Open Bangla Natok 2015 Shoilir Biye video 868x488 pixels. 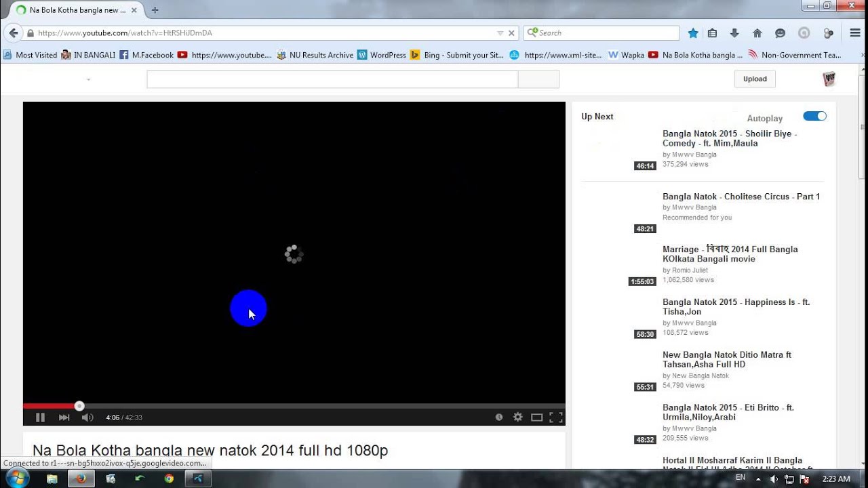(x=730, y=138)
